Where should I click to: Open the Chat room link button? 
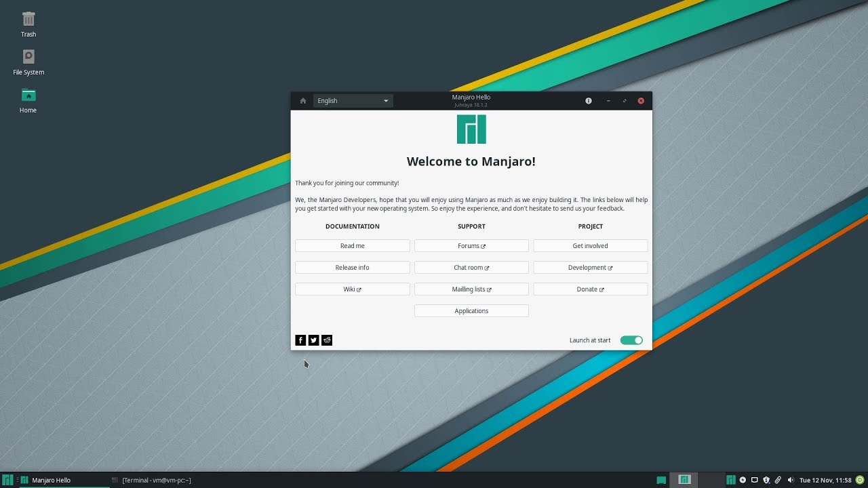tap(471, 268)
